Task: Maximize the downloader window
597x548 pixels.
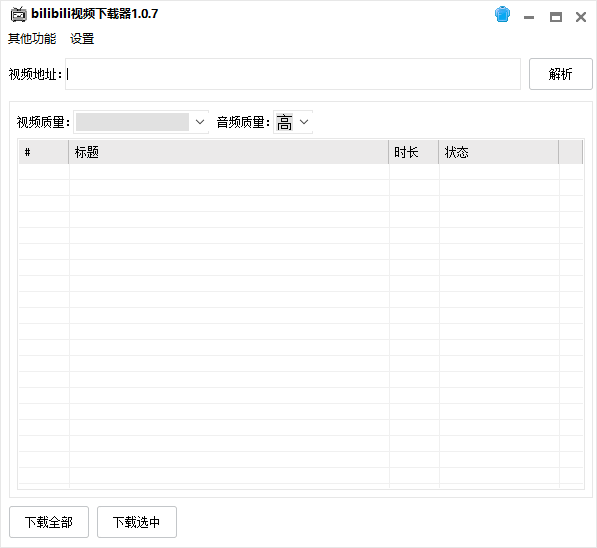Action: (x=556, y=17)
